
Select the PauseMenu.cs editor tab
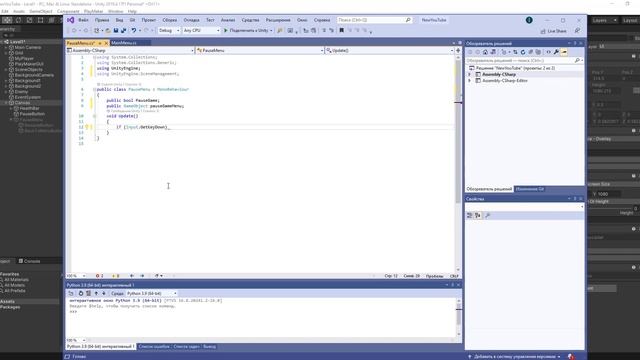81,43
